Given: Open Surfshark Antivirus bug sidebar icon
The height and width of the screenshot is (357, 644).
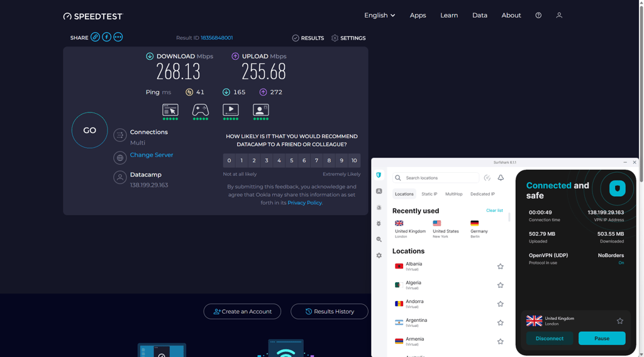Looking at the screenshot, I should click(x=379, y=223).
